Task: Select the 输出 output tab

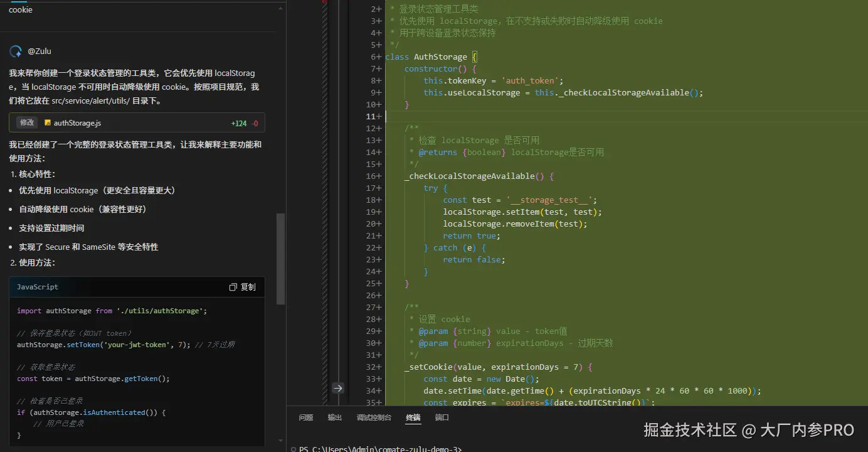Action: (334, 417)
